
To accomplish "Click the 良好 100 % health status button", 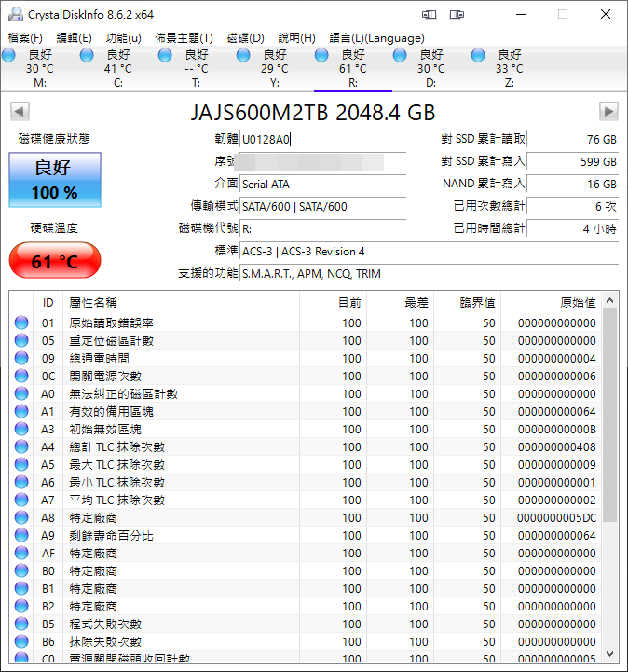I will pyautogui.click(x=55, y=180).
